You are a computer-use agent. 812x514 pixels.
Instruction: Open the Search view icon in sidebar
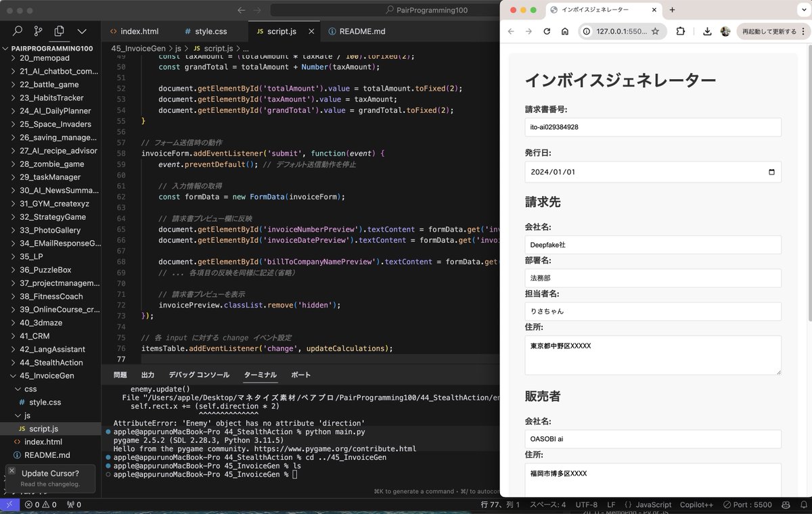click(x=18, y=31)
